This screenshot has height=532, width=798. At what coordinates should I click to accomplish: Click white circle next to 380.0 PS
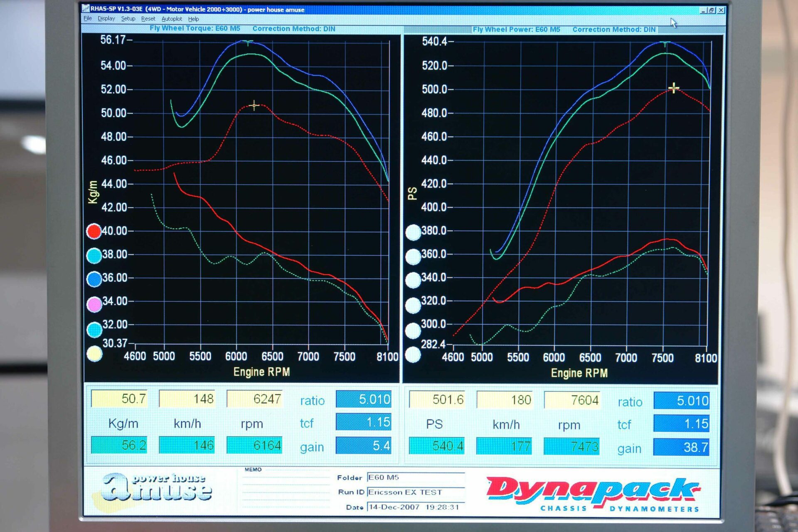coord(413,232)
